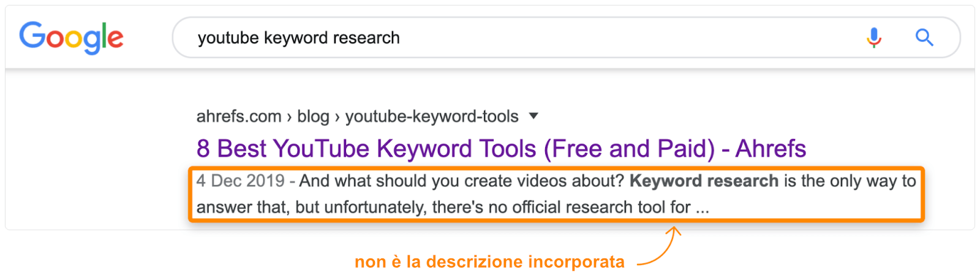Click the orange "non è la descrizione incorporata" caption

point(489,262)
